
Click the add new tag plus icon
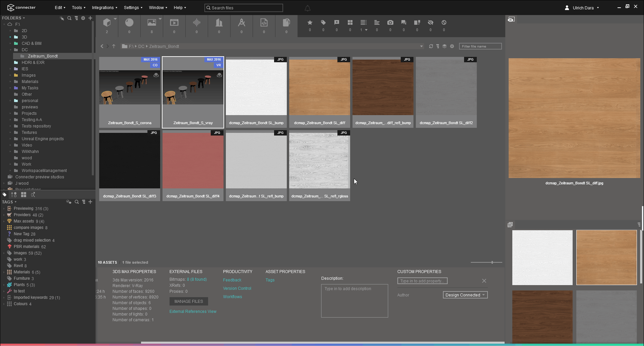[x=90, y=202]
